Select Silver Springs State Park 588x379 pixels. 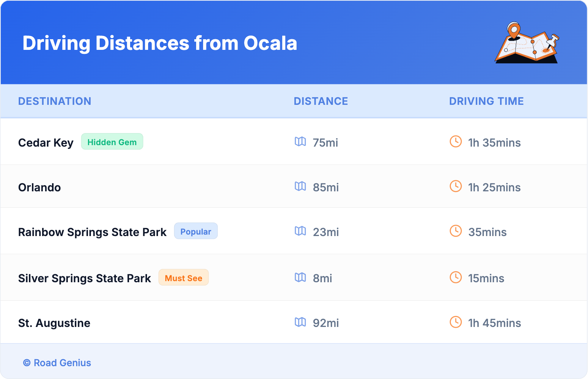coord(84,278)
